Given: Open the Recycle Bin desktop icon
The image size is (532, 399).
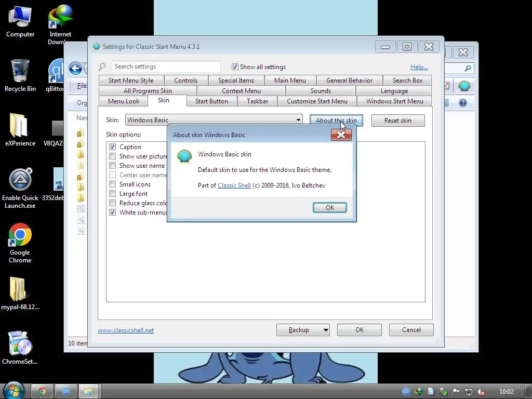Looking at the screenshot, I should click(20, 75).
